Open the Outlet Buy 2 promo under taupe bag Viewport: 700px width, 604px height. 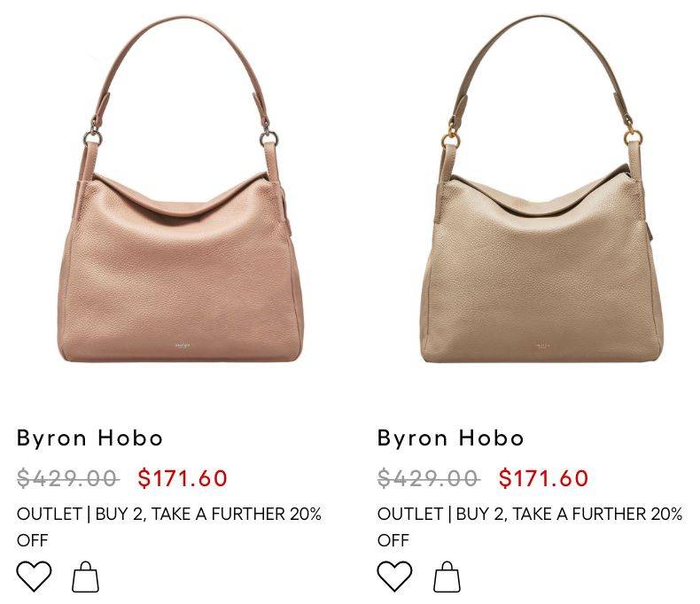[x=530, y=527]
